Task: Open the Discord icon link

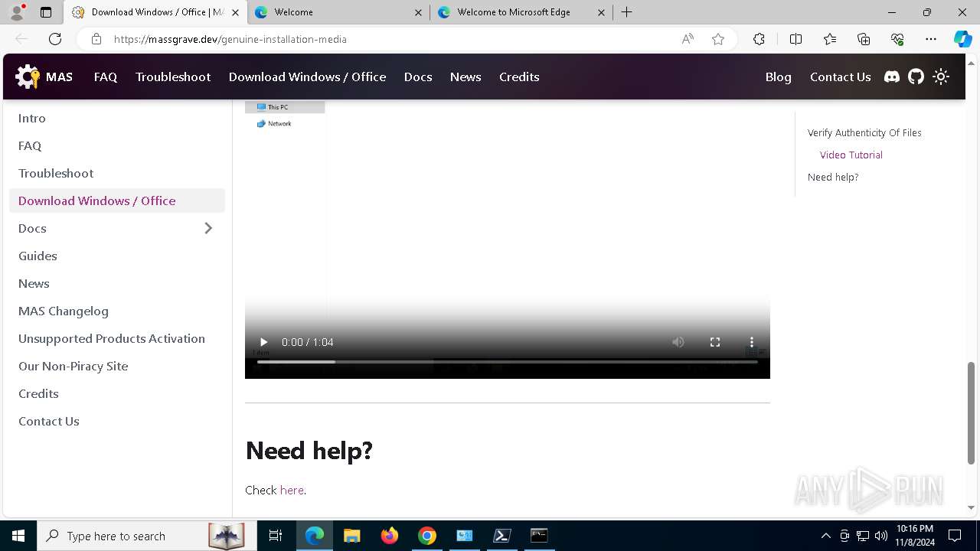Action: [892, 77]
